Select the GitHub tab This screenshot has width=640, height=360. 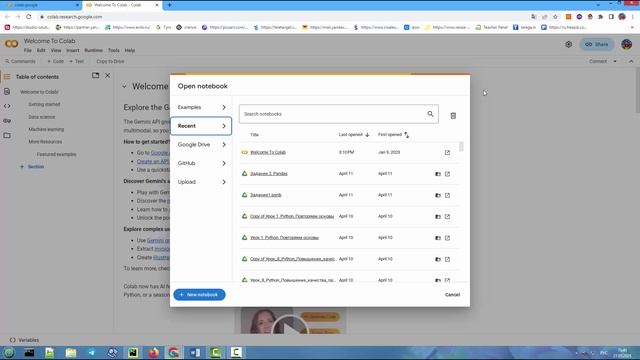[201, 163]
